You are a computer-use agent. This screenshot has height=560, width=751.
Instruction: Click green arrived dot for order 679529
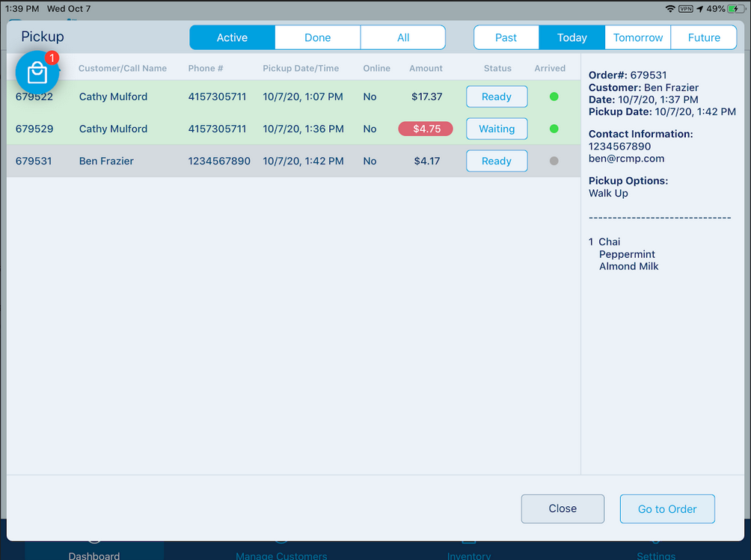(554, 129)
